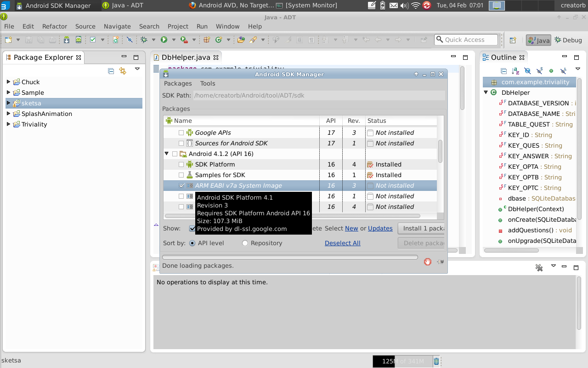Click the Deselect All link
The image size is (588, 368).
click(x=342, y=243)
